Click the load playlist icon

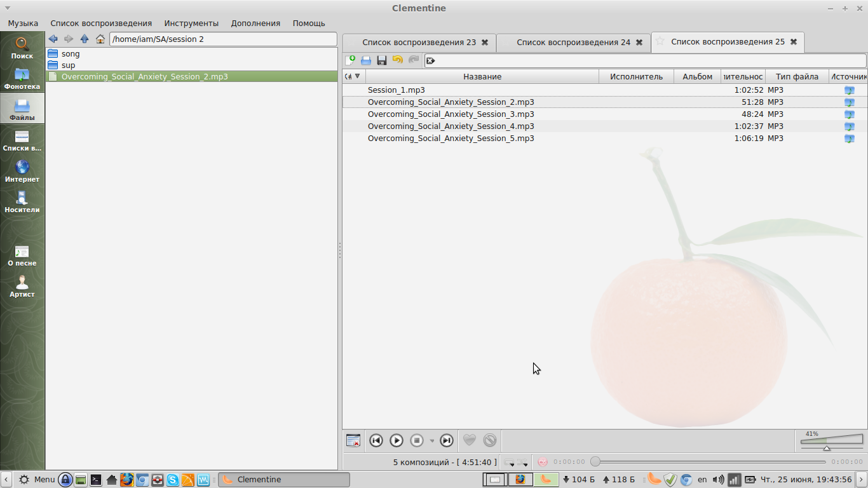(366, 60)
